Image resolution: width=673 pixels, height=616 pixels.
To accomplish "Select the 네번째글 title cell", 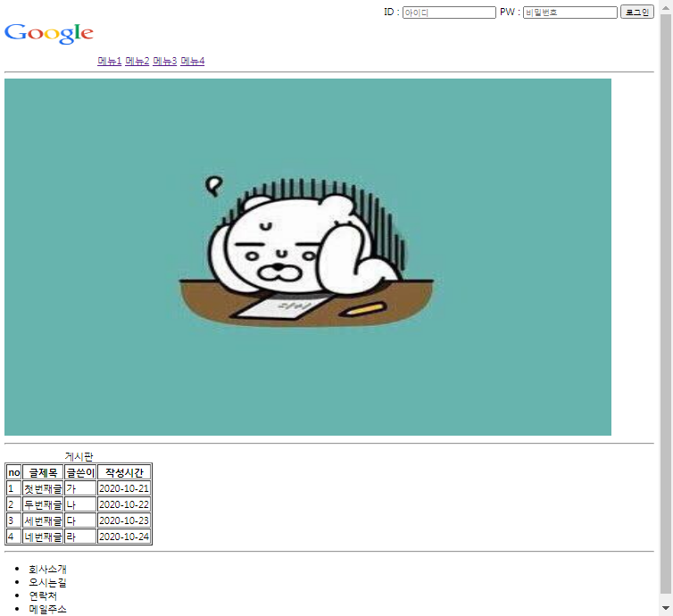I will (43, 537).
